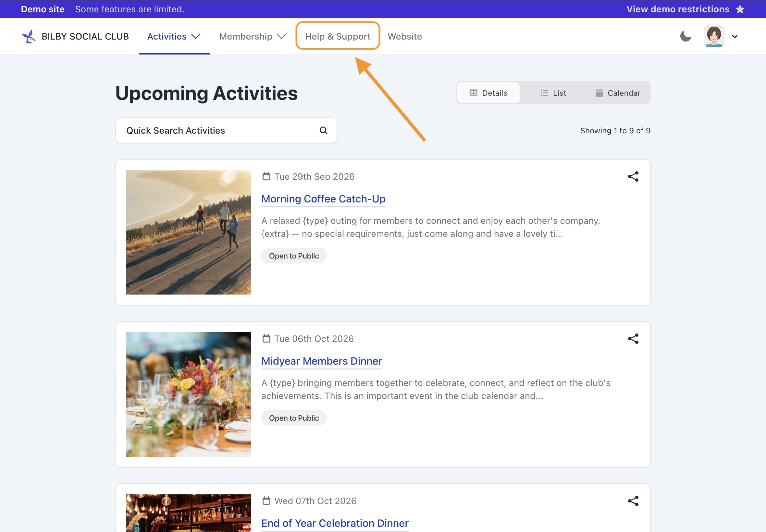
Task: Switch to List view
Action: pyautogui.click(x=553, y=93)
